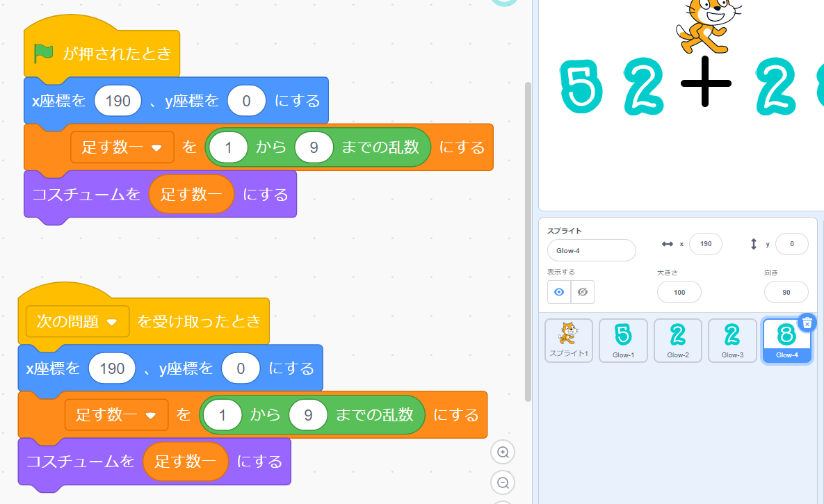Click the 大きさ size field
Viewport: 824px width, 504px height.
679,292
